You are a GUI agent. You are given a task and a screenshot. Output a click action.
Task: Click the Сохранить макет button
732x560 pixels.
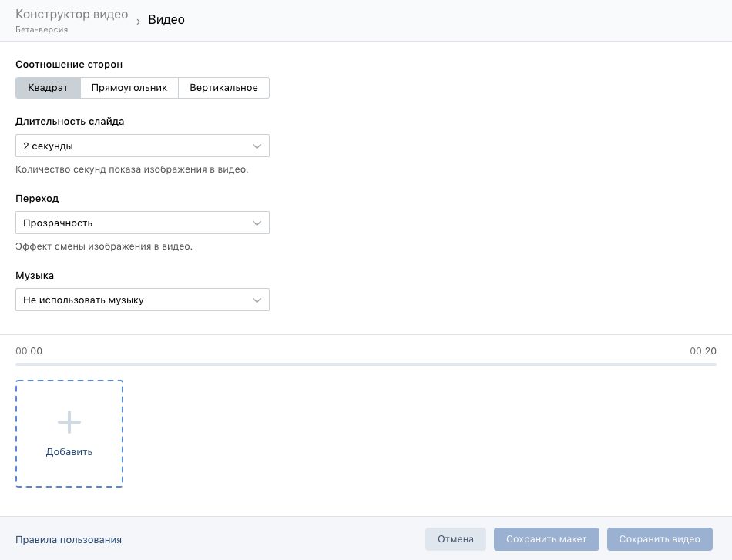pos(546,539)
